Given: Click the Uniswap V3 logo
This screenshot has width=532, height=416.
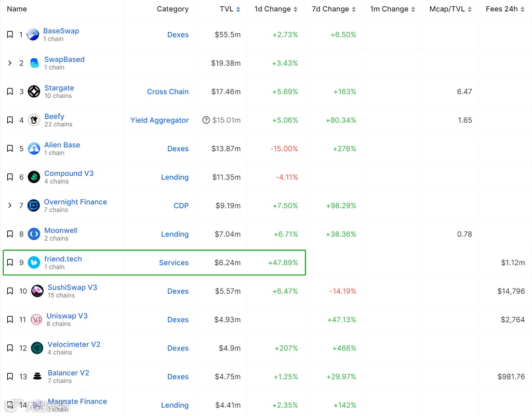Looking at the screenshot, I should [x=36, y=320].
